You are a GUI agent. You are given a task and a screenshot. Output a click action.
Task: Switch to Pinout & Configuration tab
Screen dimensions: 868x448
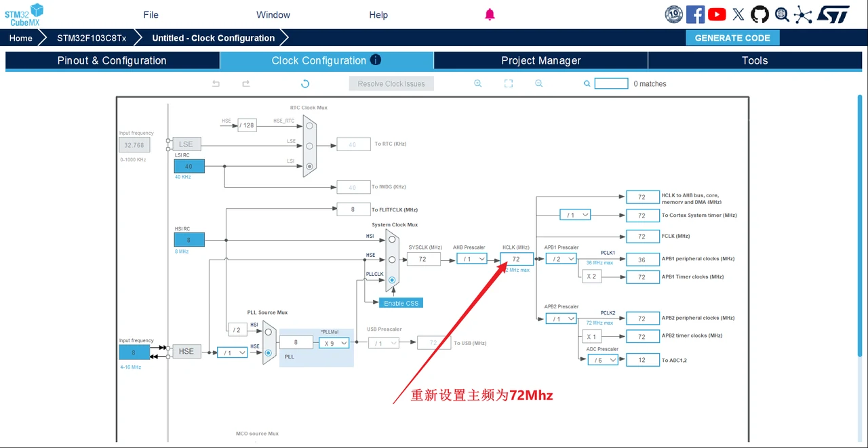[112, 60]
